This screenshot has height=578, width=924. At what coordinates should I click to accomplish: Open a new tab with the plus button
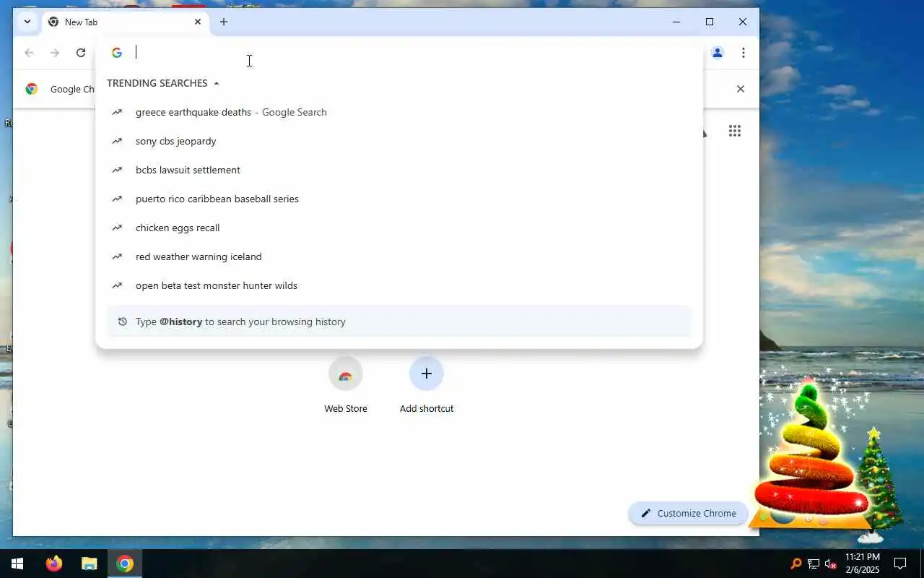[x=224, y=22]
